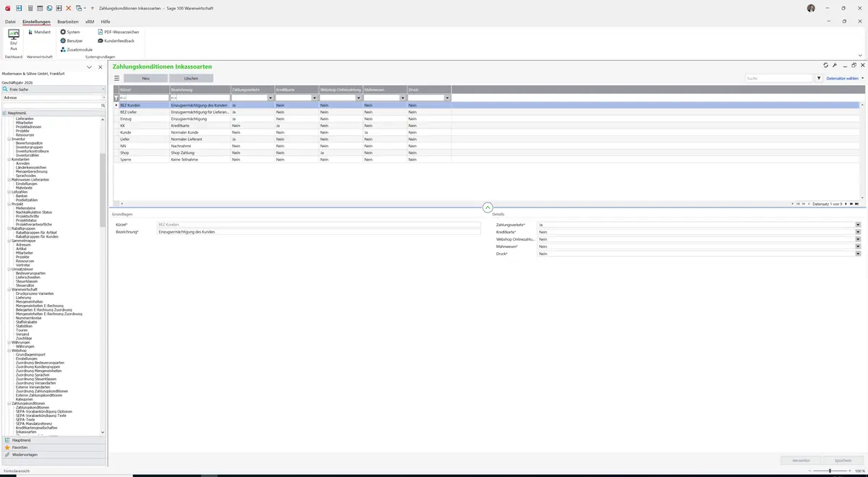868x477 pixels.
Task: Open the Datei menu
Action: [x=10, y=22]
